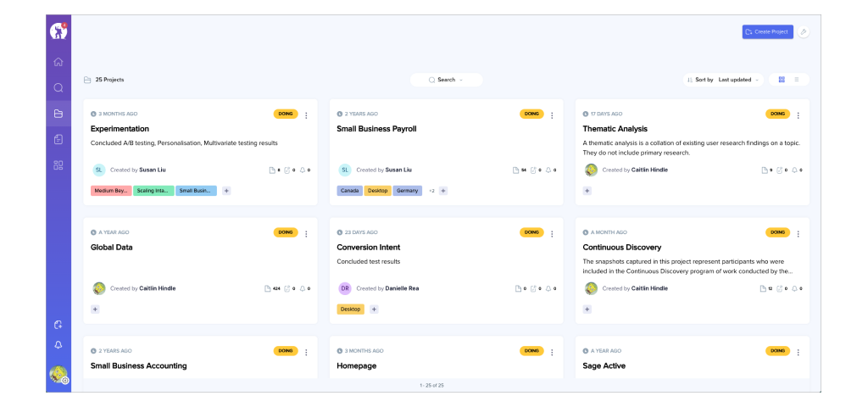868x407 pixels.
Task: Click the sidebar search magnifier icon
Action: (x=58, y=87)
